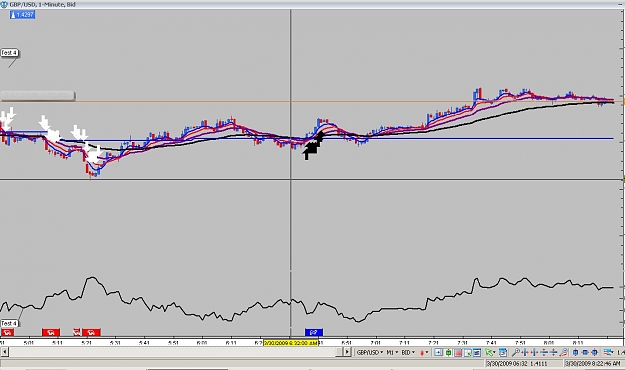
Task: Click the red square toolbar icon
Action: pyautogui.click(x=458, y=352)
